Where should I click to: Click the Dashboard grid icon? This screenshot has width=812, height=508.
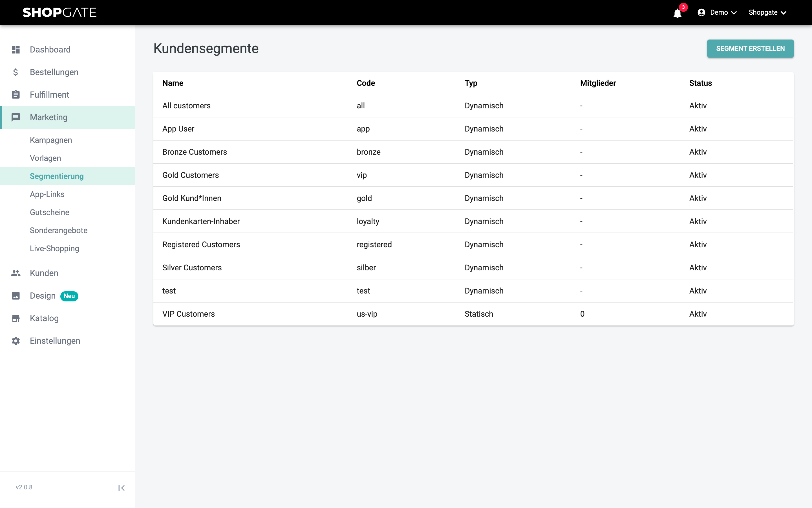(16, 50)
